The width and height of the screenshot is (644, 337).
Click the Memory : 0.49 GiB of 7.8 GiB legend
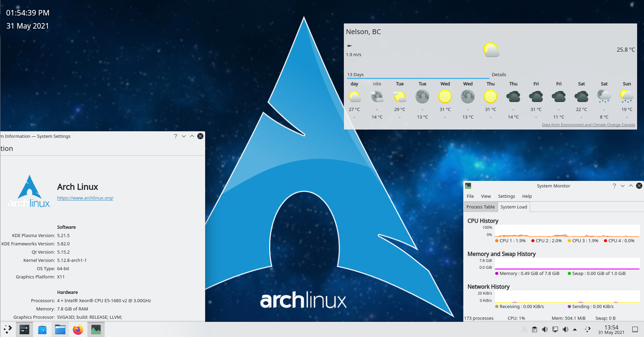pyautogui.click(x=527, y=273)
